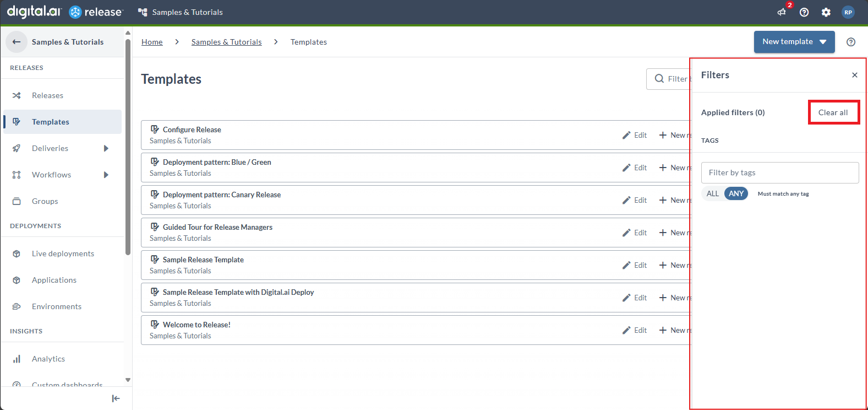Open Live deployments in sidebar
This screenshot has height=410, width=868.
[63, 253]
